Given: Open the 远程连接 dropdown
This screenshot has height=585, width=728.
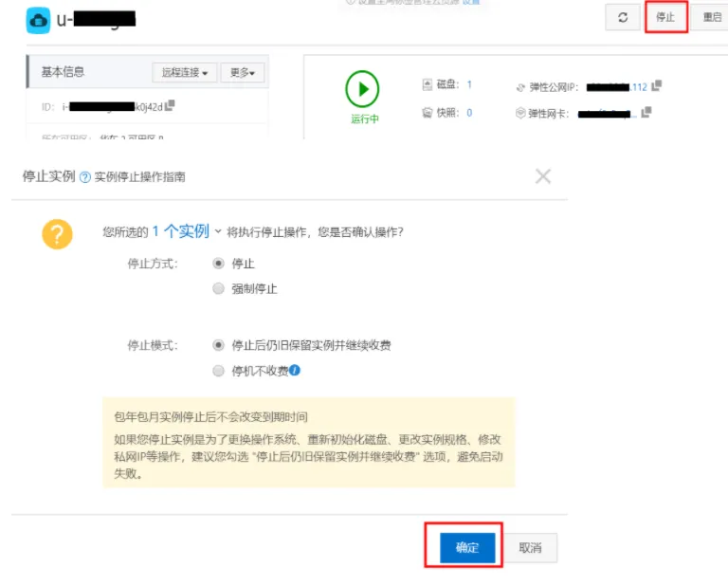Looking at the screenshot, I should pos(184,72).
